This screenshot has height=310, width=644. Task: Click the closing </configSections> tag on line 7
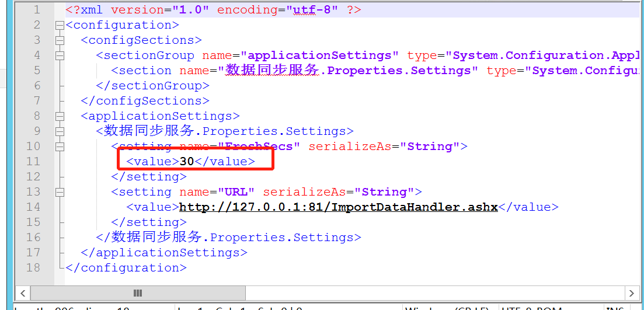[145, 101]
